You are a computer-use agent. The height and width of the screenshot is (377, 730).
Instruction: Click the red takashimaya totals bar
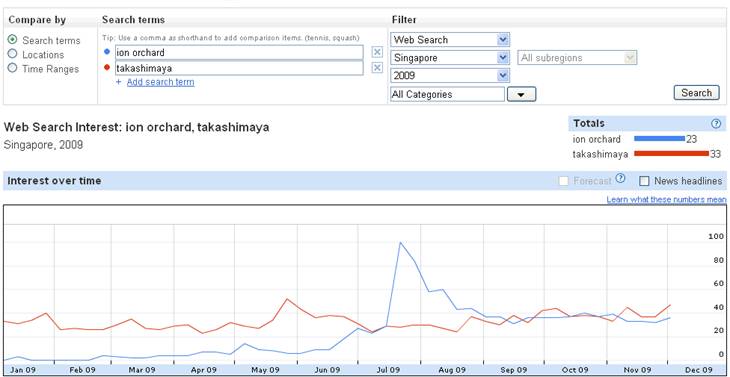pyautogui.click(x=671, y=154)
